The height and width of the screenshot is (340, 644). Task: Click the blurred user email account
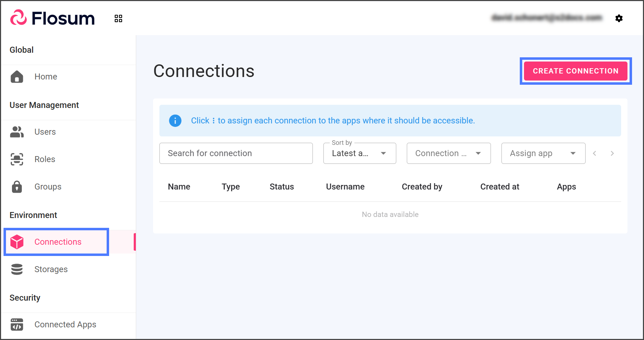tap(547, 18)
